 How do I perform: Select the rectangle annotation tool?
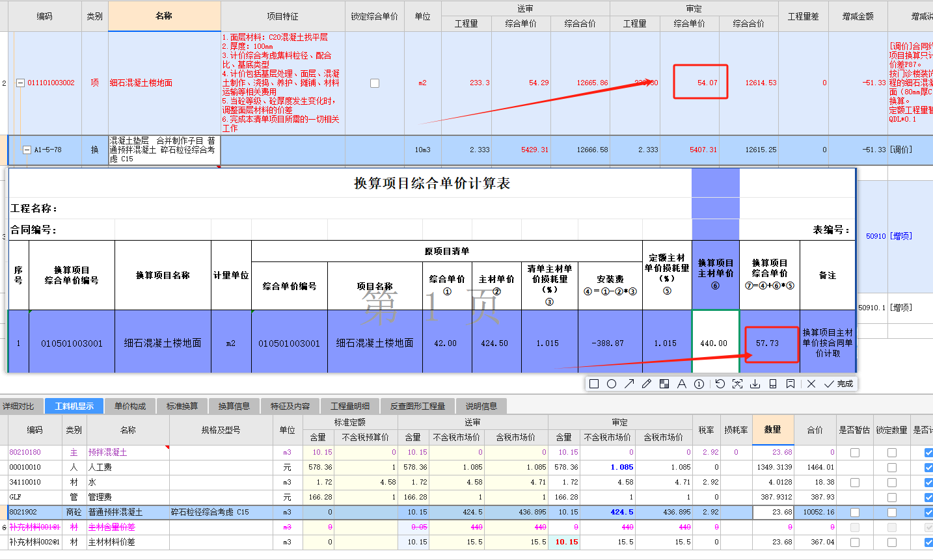tap(594, 384)
